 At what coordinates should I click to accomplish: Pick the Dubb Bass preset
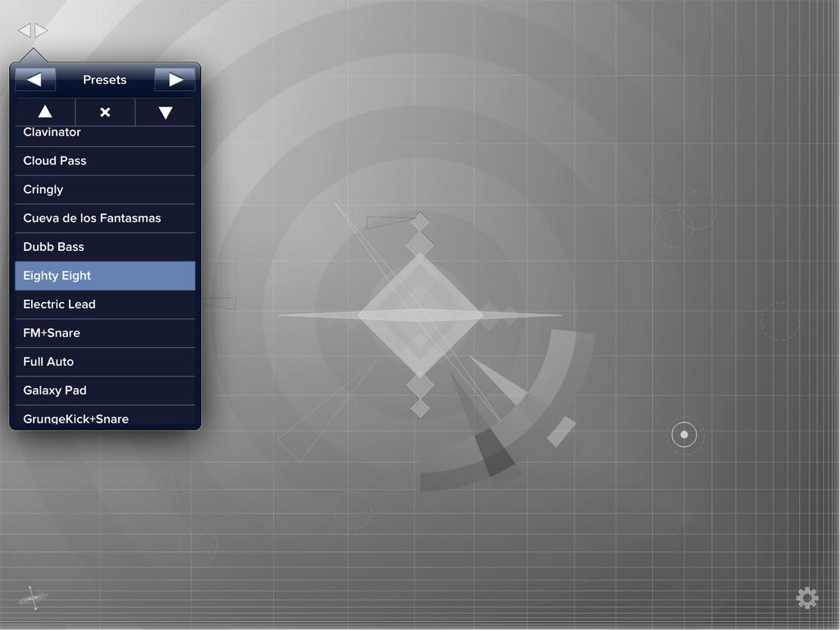[105, 247]
